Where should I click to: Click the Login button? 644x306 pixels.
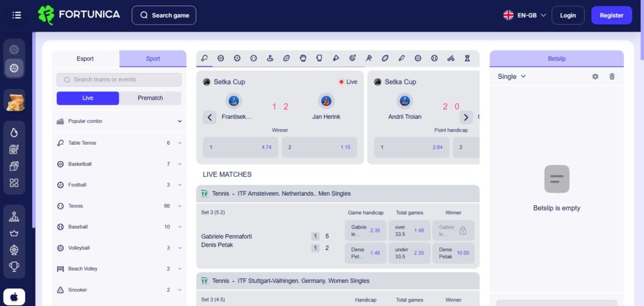567,15
